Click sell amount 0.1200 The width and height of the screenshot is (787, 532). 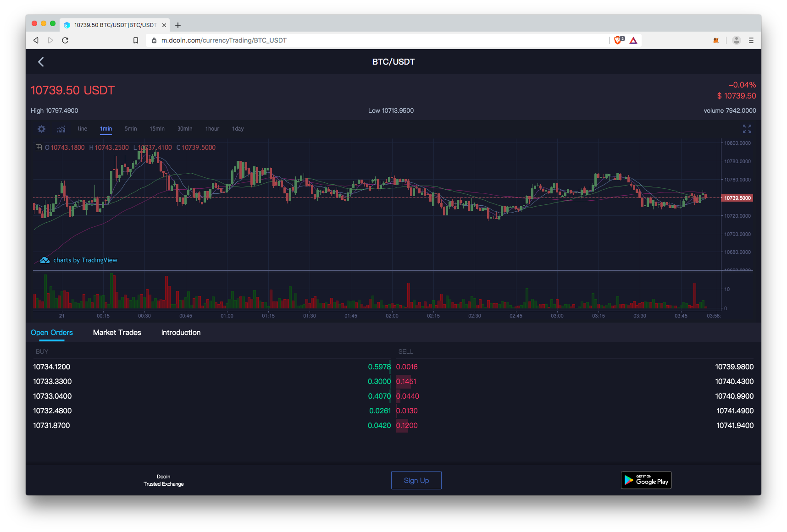(407, 426)
